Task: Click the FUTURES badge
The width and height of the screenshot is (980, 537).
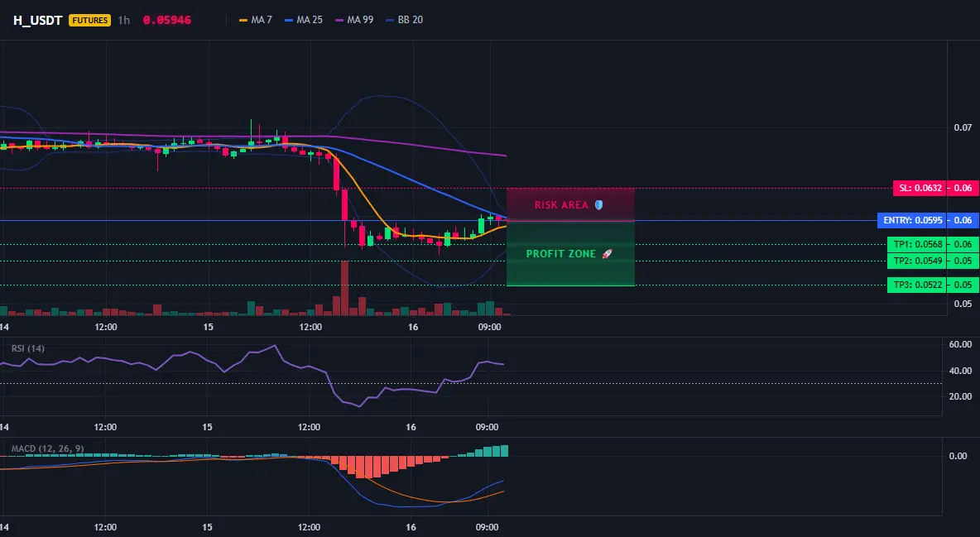Action: pos(90,20)
